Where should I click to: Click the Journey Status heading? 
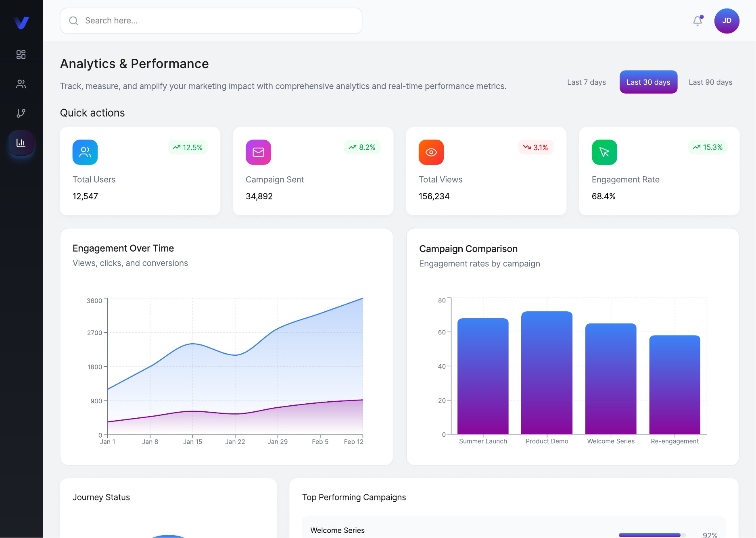coord(101,497)
